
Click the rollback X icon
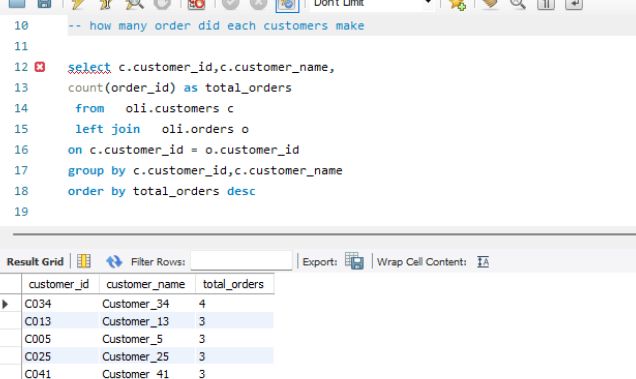[x=258, y=3]
